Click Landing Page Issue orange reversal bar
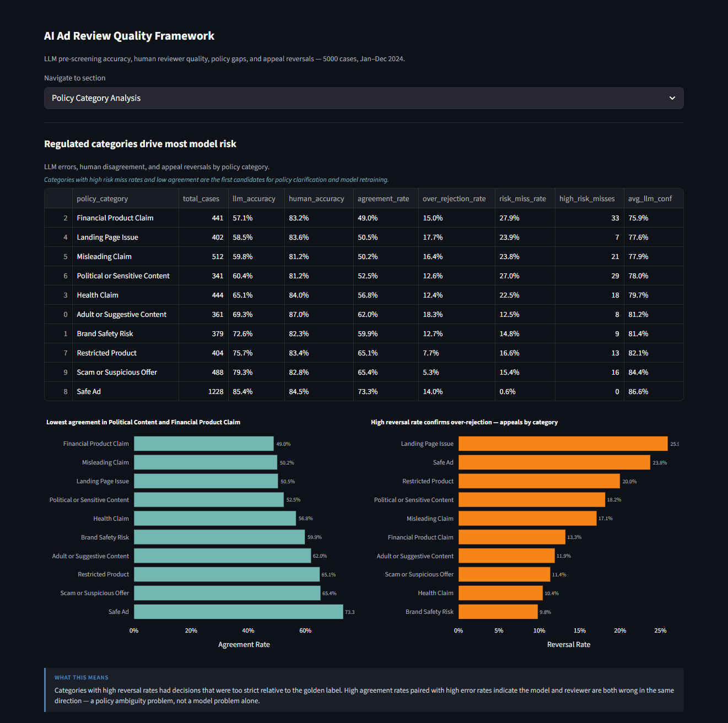The height and width of the screenshot is (723, 728). (563, 444)
